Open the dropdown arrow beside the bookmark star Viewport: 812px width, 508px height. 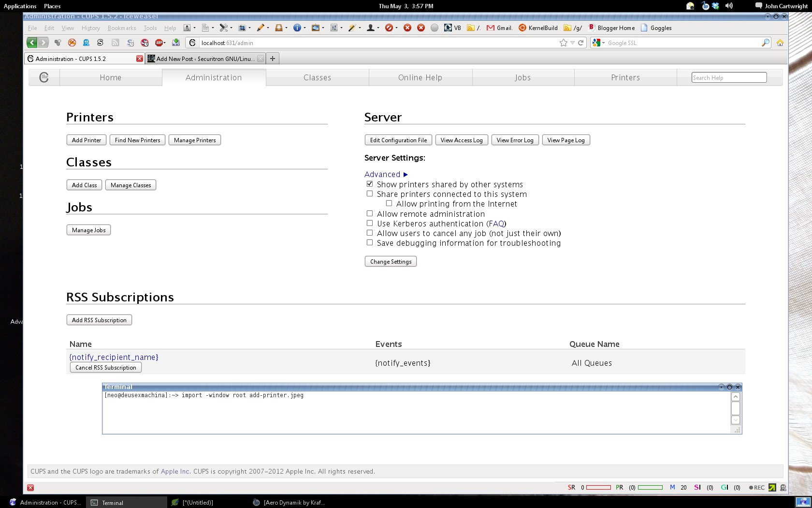pyautogui.click(x=572, y=43)
